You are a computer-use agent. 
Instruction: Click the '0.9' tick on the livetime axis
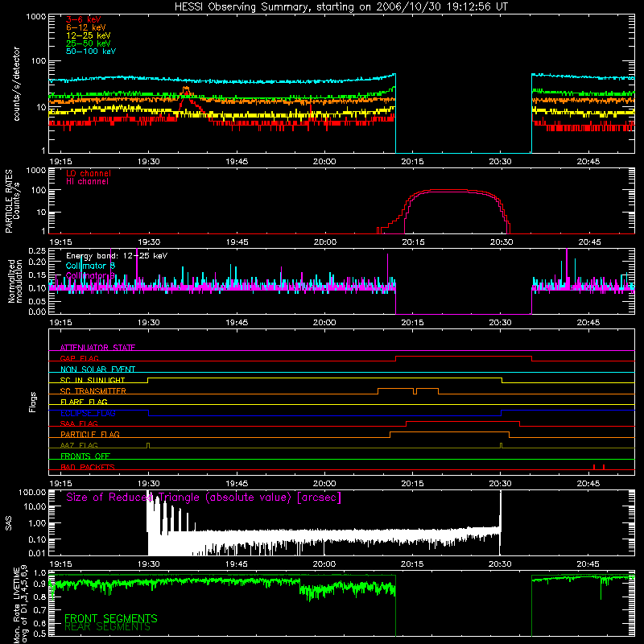point(39,584)
